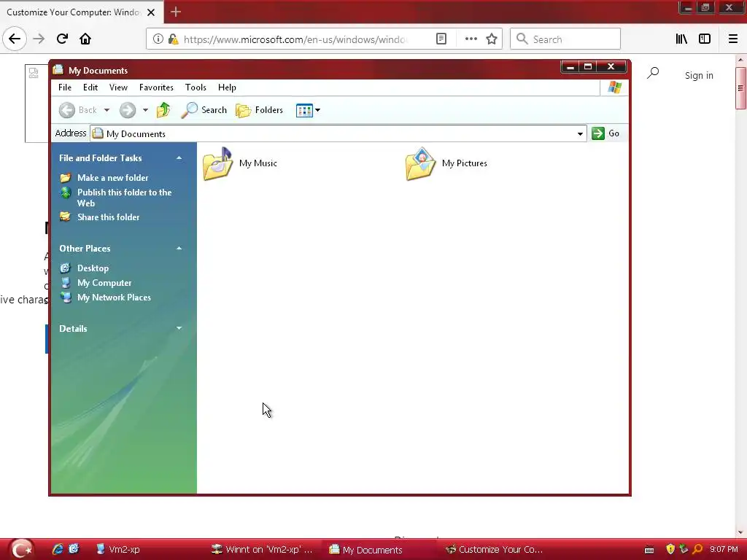Expand the Details panel
The height and width of the screenshot is (560, 747).
179,328
